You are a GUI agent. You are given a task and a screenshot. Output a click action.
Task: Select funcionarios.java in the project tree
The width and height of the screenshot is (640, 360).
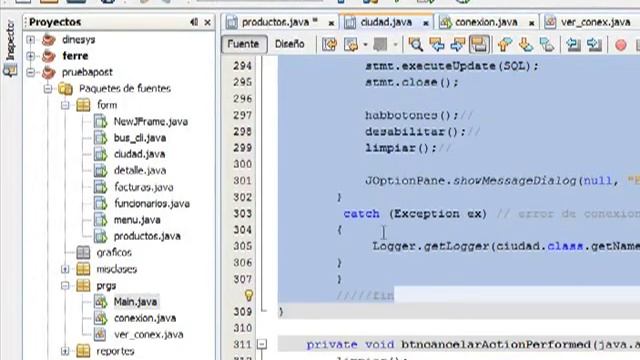151,204
